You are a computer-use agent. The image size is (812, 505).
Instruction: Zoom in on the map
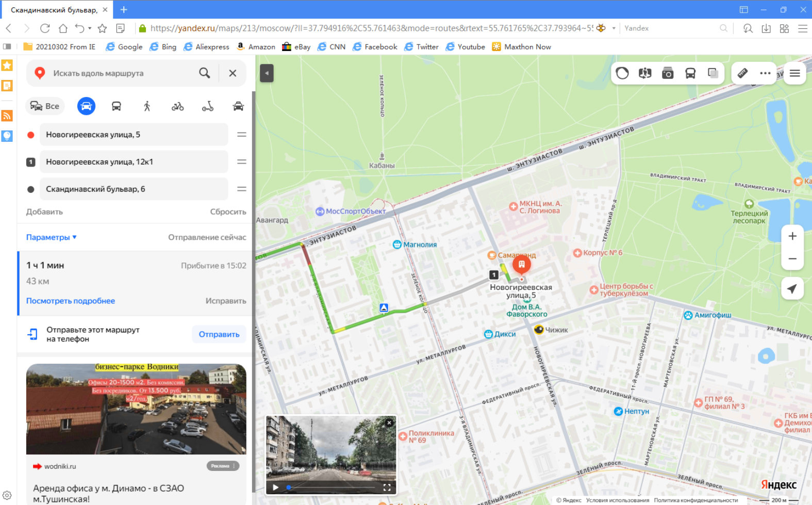pyautogui.click(x=792, y=236)
